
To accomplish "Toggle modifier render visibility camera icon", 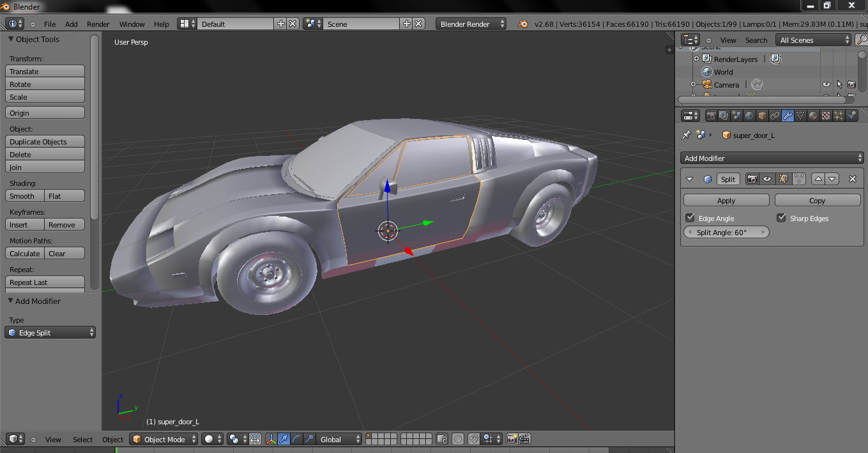I will click(x=752, y=179).
